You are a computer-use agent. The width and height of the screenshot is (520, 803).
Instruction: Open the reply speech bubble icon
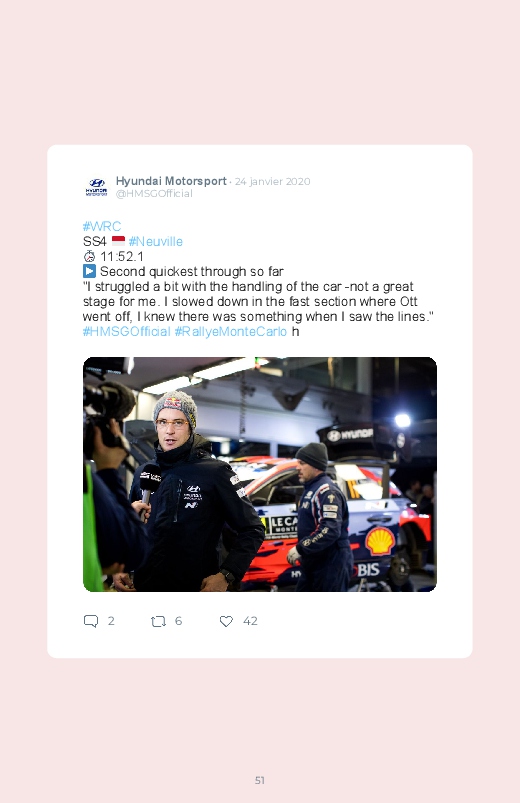pos(91,621)
